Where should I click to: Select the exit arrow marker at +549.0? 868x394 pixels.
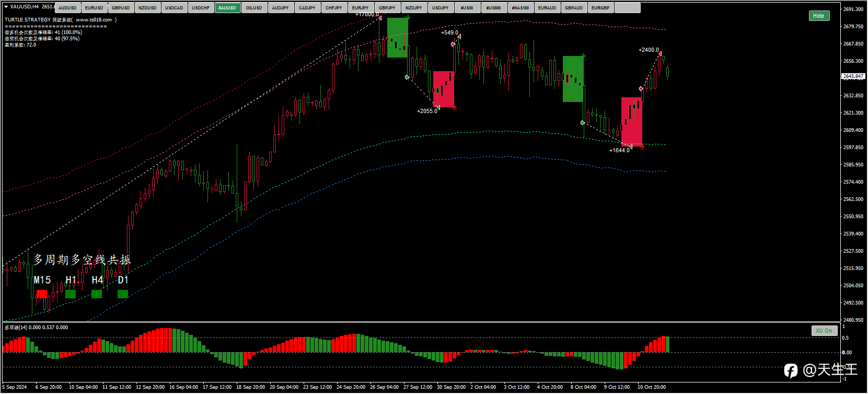point(459,37)
